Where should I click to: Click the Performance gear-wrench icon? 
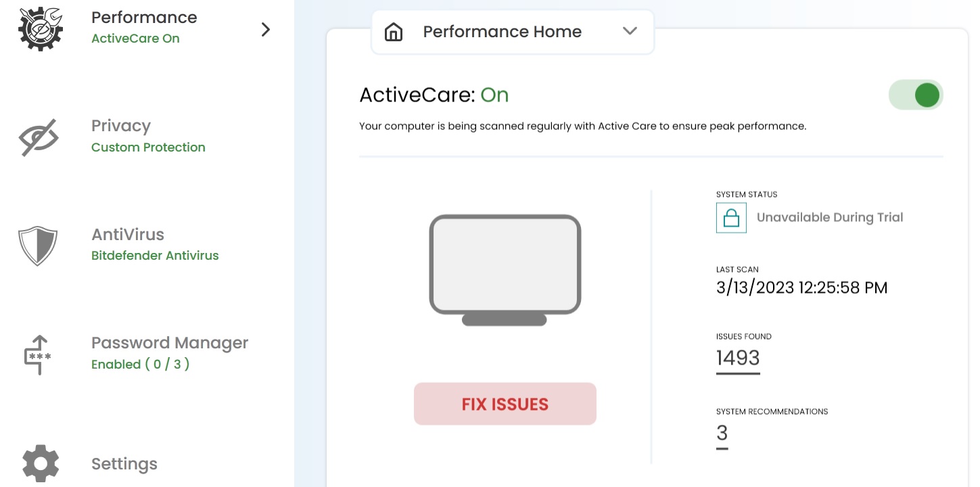click(41, 28)
